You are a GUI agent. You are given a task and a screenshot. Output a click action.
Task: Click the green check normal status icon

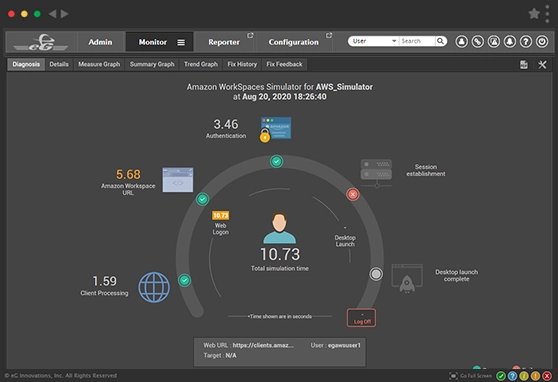click(x=501, y=376)
